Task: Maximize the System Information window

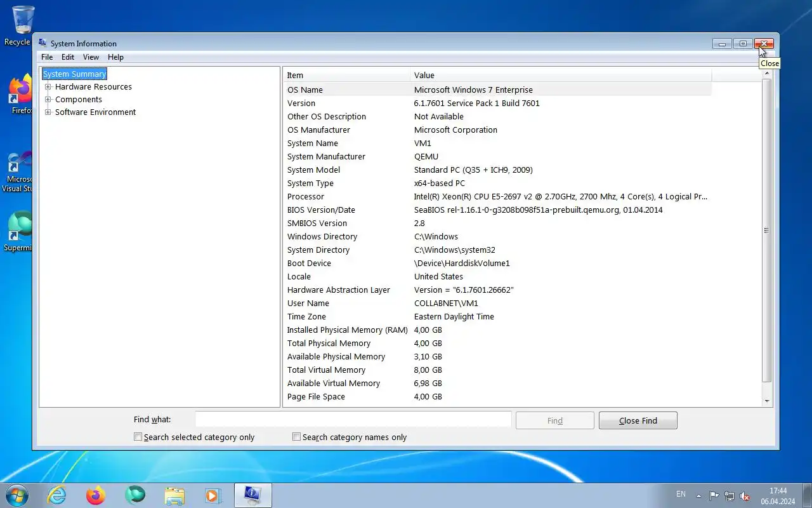Action: pos(743,44)
